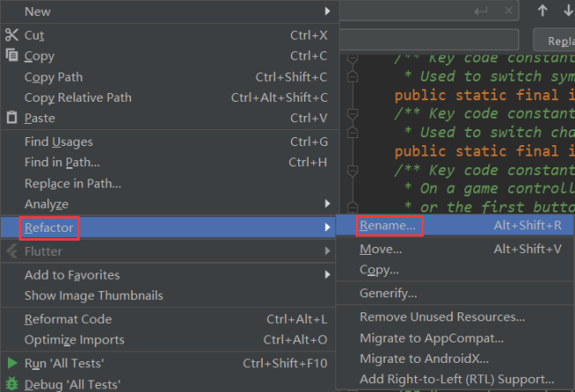The width and height of the screenshot is (575, 392).
Task: Select Reformat Code
Action: pos(68,319)
